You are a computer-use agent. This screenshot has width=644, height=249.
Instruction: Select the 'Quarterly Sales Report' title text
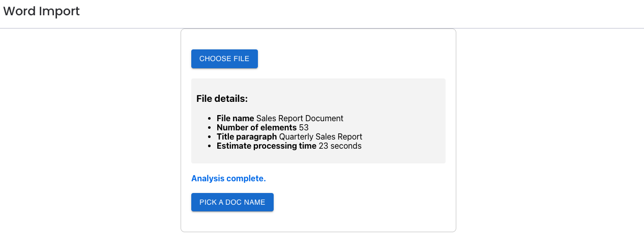tap(320, 136)
